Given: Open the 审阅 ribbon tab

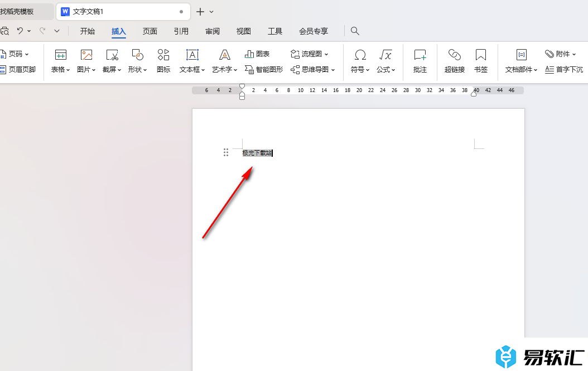Looking at the screenshot, I should [213, 31].
